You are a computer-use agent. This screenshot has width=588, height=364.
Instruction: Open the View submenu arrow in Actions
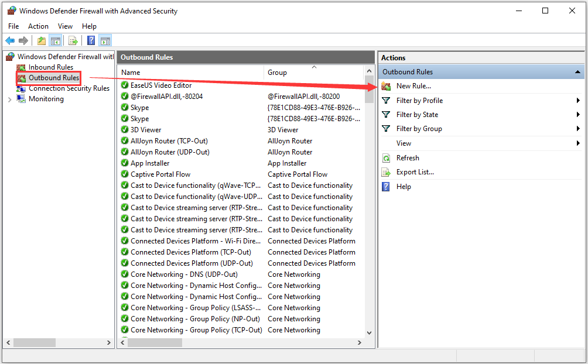pos(578,143)
